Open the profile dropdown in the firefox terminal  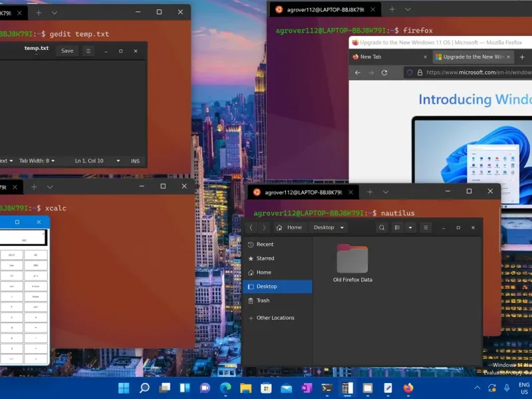click(408, 9)
